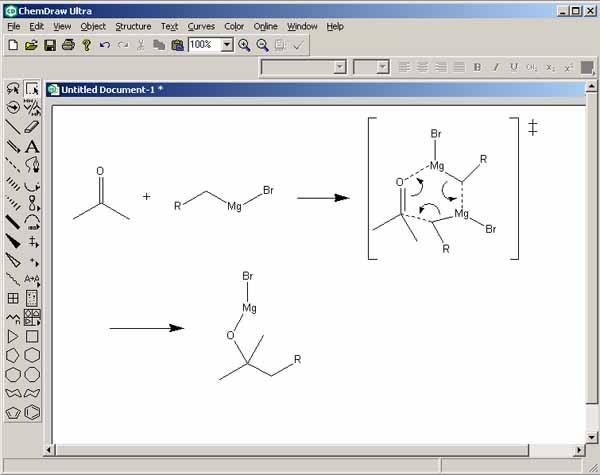Toggle Italic text formatting

coord(495,67)
